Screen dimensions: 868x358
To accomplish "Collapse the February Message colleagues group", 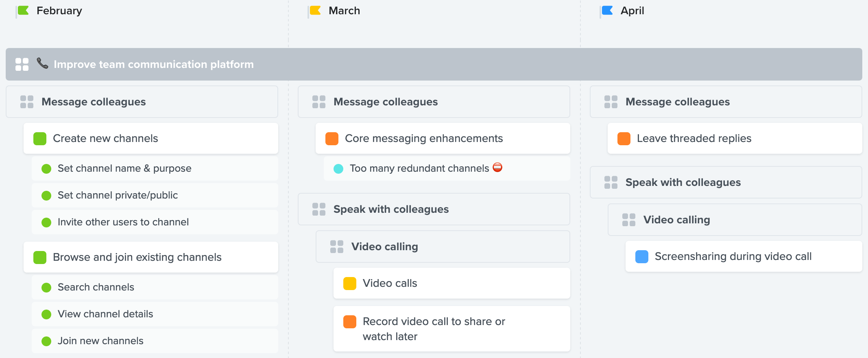I will (142, 102).
